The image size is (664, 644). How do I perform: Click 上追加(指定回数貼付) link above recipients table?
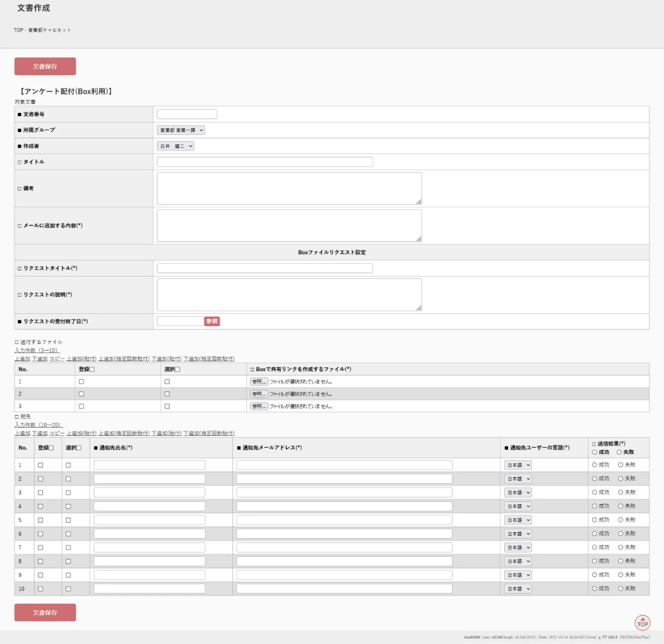[x=124, y=433]
